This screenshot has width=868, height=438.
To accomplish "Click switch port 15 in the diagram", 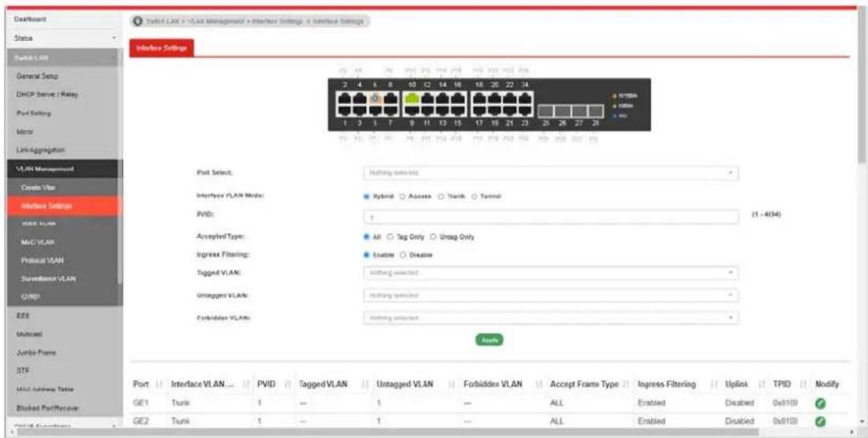I will 458,110.
